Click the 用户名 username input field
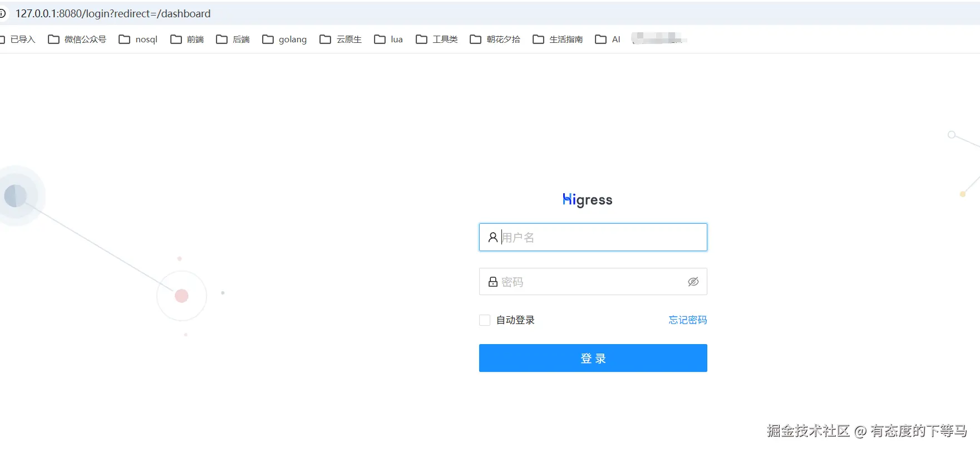980x451 pixels. (x=593, y=237)
